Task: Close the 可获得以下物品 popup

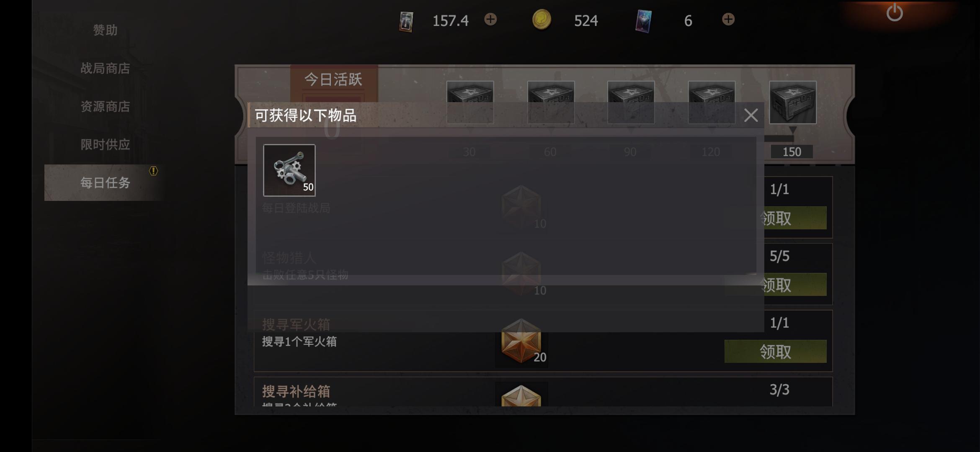Action: click(750, 115)
